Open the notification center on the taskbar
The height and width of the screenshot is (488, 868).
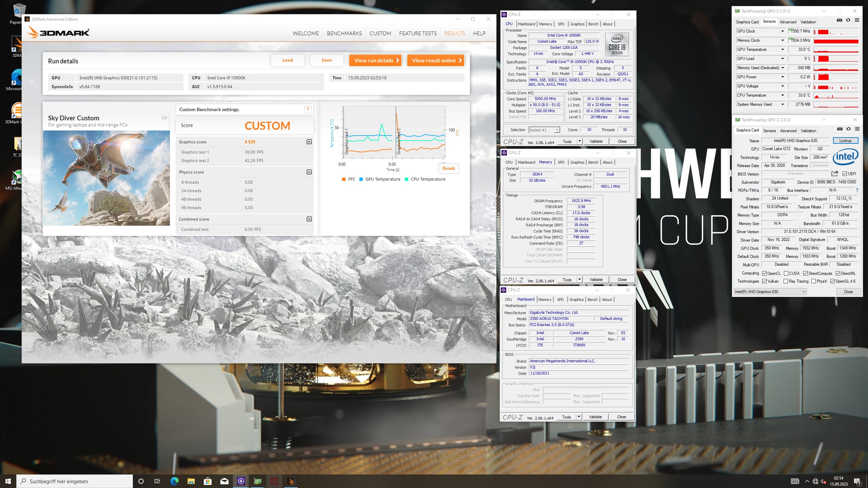[857, 481]
